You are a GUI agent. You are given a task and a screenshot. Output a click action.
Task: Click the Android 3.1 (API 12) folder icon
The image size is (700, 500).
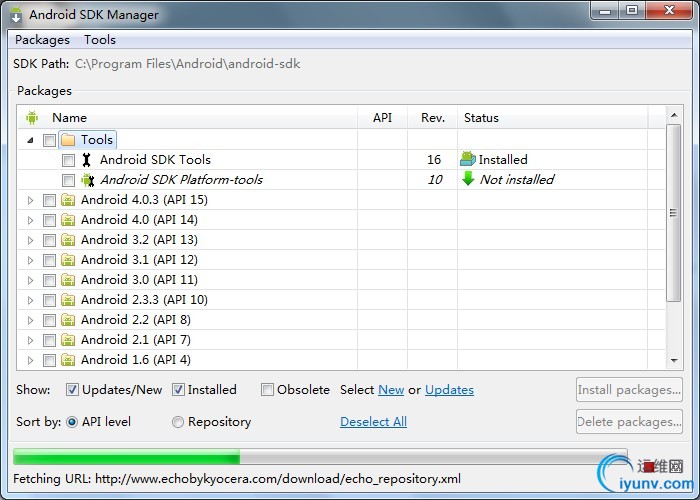pos(68,260)
